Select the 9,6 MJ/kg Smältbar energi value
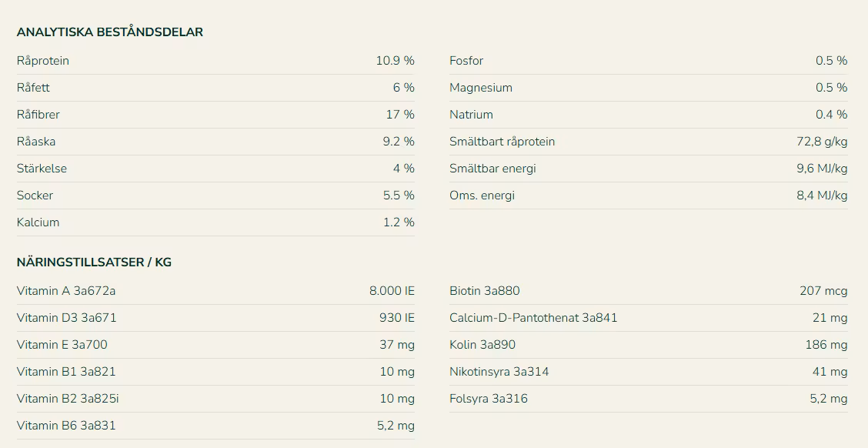 point(822,169)
